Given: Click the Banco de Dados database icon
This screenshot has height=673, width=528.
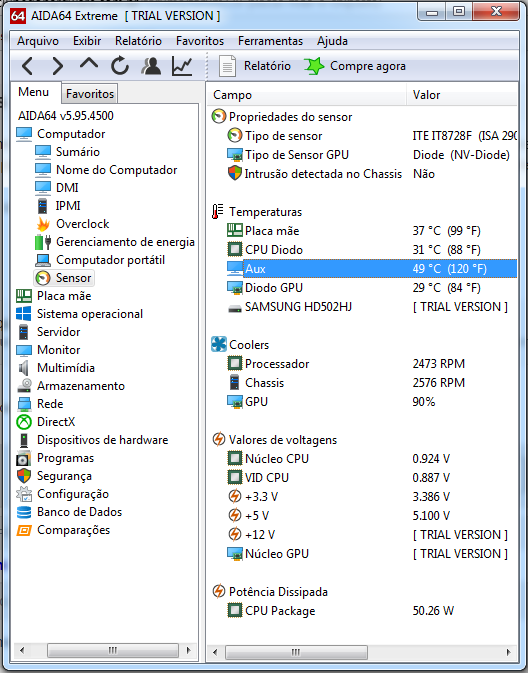Looking at the screenshot, I should point(24,512).
